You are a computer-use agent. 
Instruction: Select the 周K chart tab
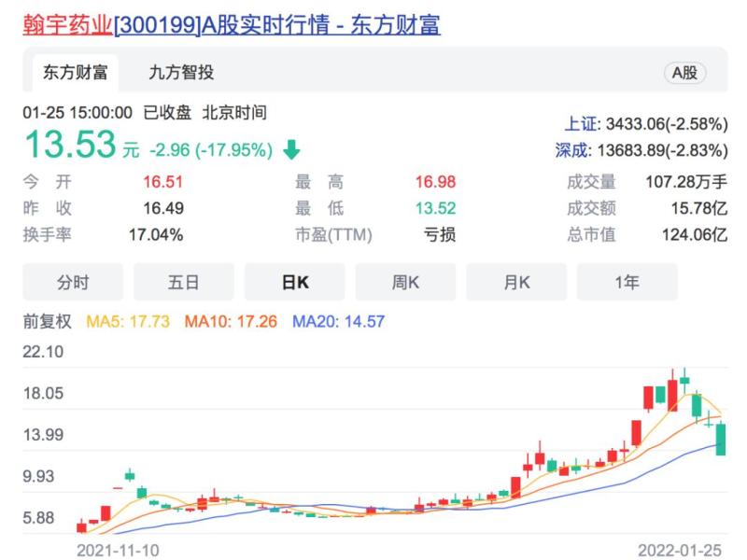405,282
